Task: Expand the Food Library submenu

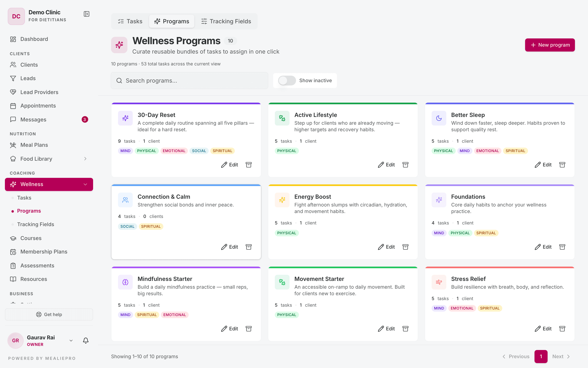Action: [85, 159]
